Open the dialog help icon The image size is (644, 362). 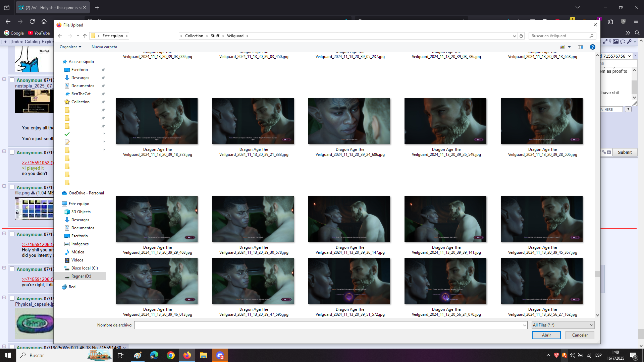pyautogui.click(x=593, y=47)
